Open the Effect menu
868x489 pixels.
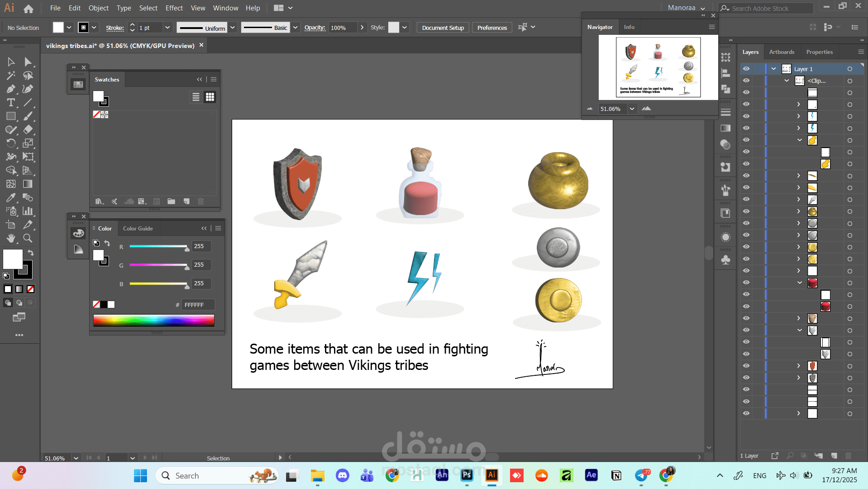[174, 8]
